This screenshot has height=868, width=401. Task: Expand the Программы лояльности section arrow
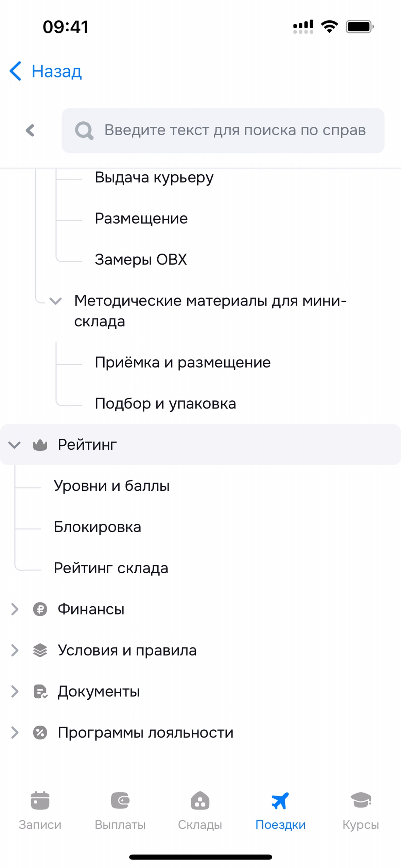point(14,732)
